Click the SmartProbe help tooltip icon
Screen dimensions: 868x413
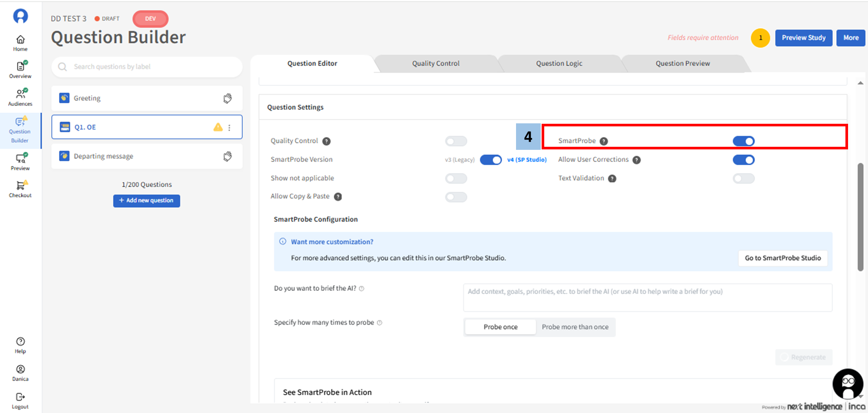(x=604, y=141)
